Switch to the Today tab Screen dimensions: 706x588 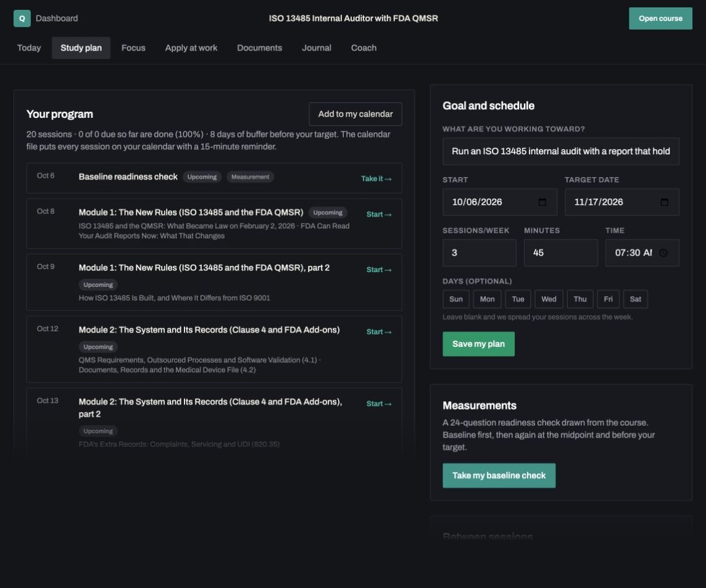coord(29,48)
